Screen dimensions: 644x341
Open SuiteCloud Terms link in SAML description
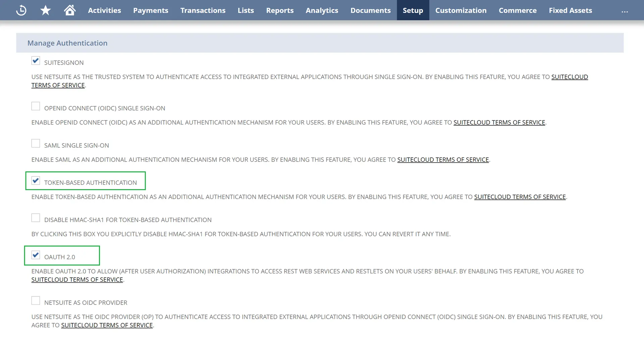[x=443, y=160]
